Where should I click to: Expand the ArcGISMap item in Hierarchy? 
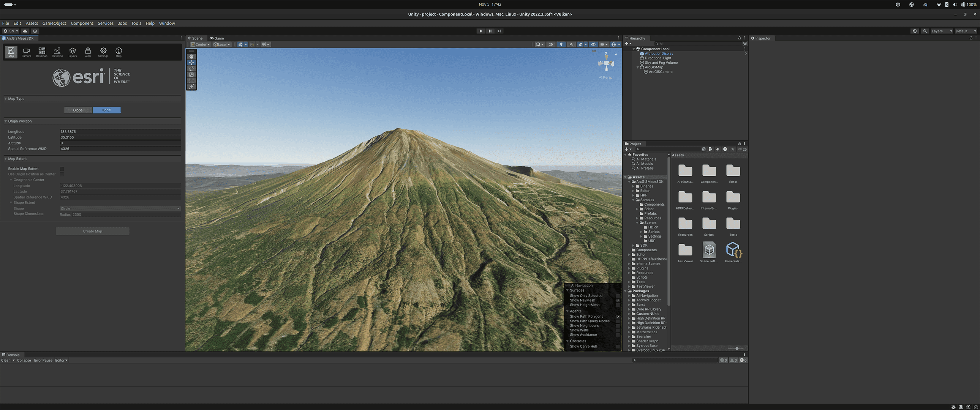638,67
